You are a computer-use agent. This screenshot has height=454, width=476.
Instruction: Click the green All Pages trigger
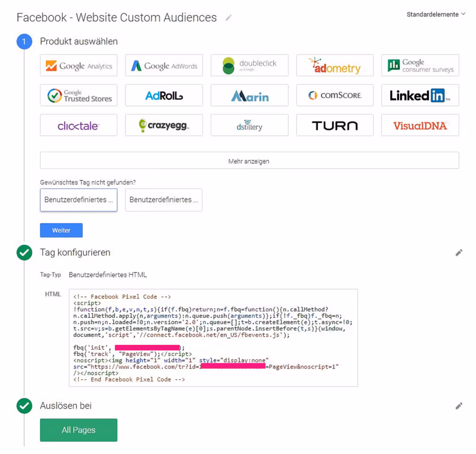[78, 430]
